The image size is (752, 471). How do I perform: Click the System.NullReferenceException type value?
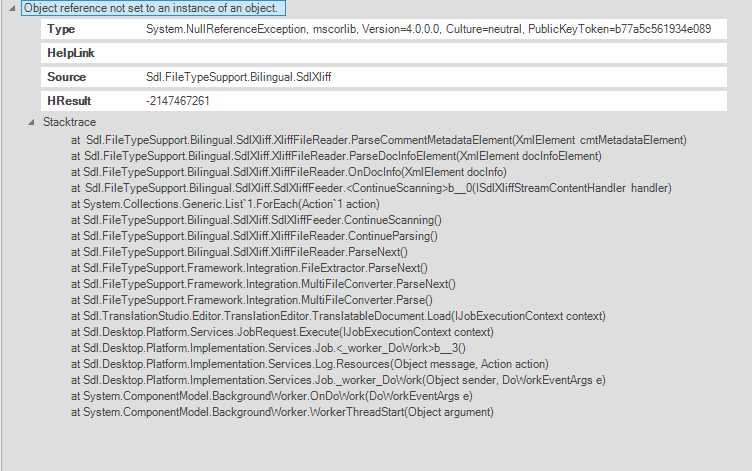click(x=428, y=29)
